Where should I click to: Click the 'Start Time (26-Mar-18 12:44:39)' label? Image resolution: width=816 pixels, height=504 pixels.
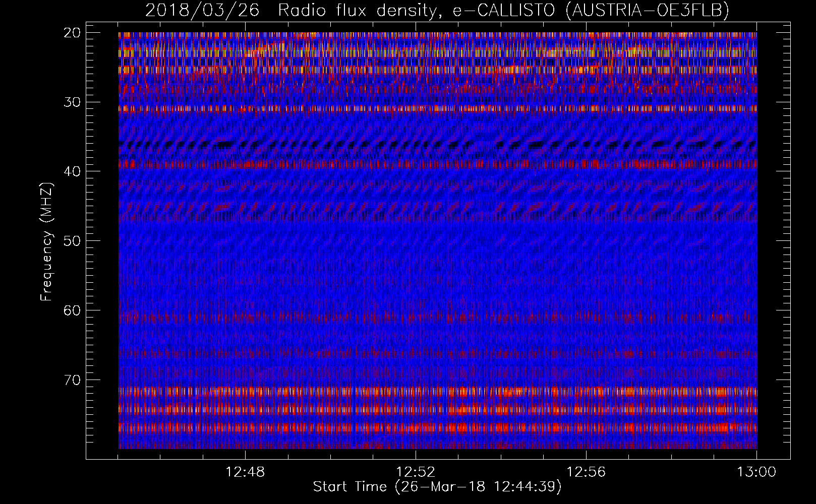pyautogui.click(x=437, y=487)
